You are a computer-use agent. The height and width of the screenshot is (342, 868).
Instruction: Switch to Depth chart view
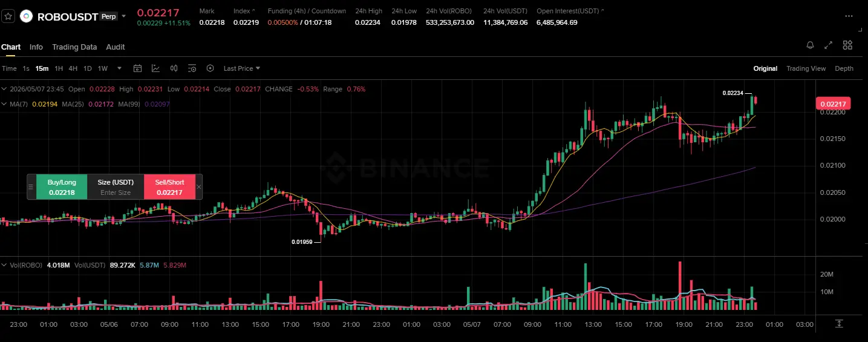pyautogui.click(x=844, y=68)
